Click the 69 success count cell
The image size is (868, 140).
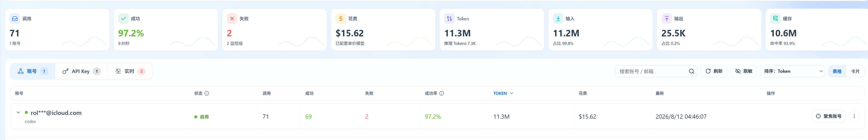point(308,117)
